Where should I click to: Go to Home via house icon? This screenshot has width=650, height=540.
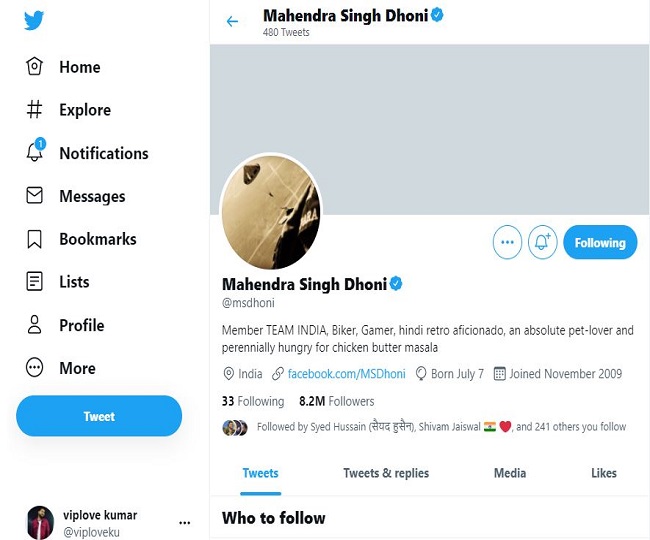(x=34, y=67)
